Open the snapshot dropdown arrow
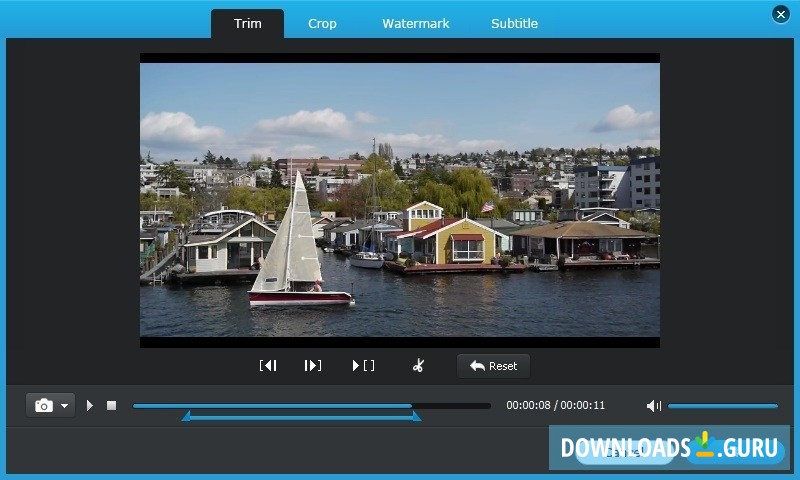The height and width of the screenshot is (480, 800). tap(65, 406)
